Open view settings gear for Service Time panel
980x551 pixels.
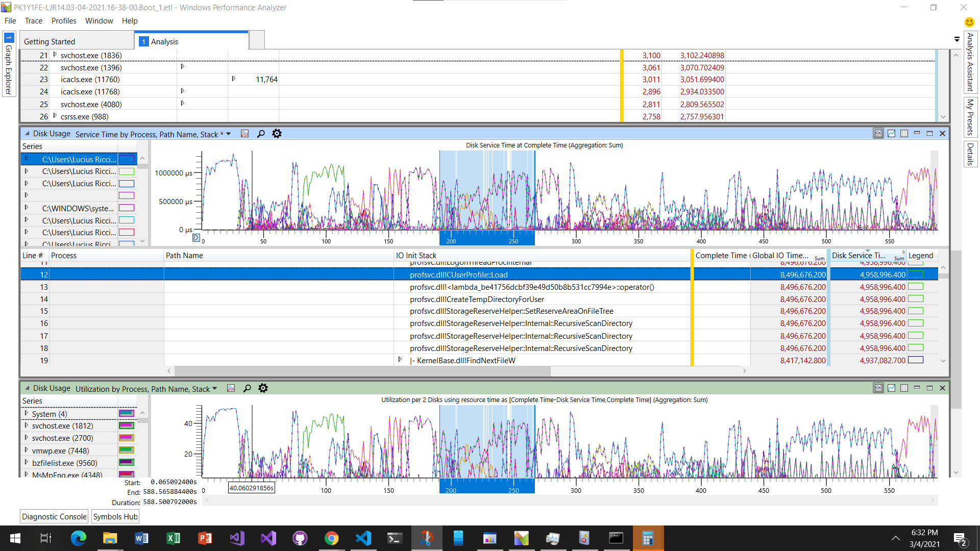(277, 134)
